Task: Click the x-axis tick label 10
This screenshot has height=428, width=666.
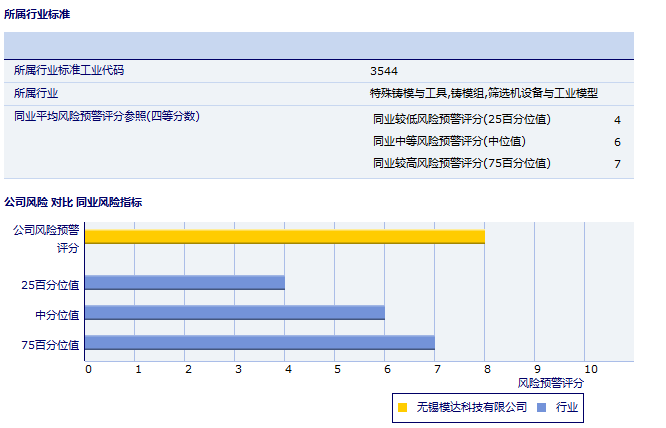Action: (x=591, y=369)
